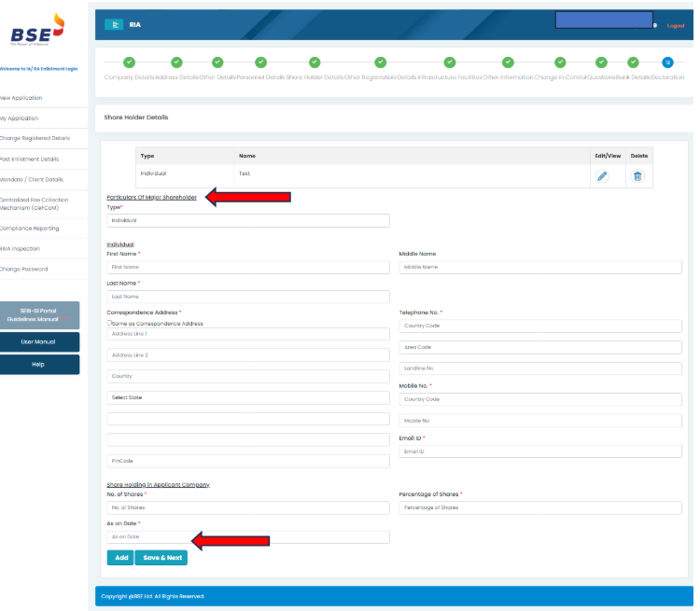Toggle the sidebar menu icon beside RIA
This screenshot has height=611, width=700.
click(114, 25)
